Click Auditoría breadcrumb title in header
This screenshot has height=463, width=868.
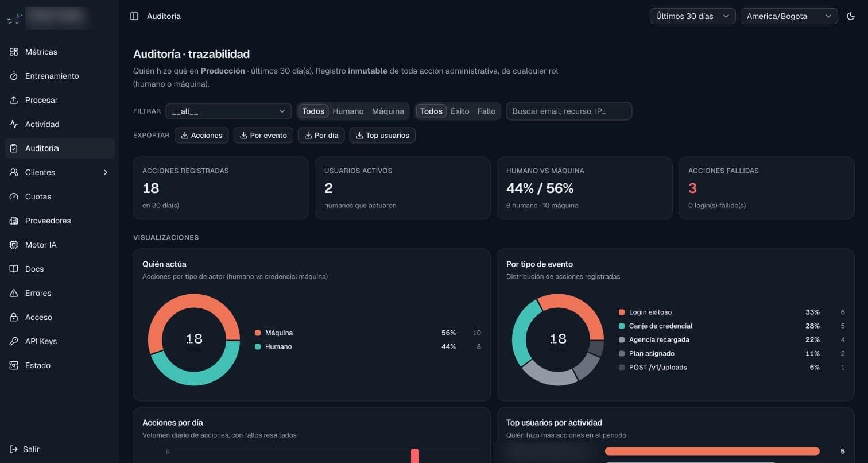(164, 16)
